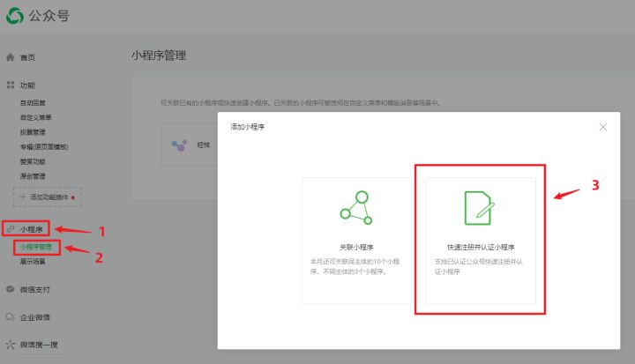Open 自定义菜单 in the sidebar

click(35, 117)
